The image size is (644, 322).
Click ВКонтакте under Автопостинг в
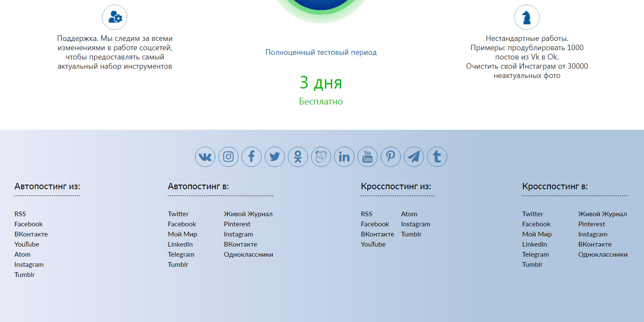(x=241, y=244)
